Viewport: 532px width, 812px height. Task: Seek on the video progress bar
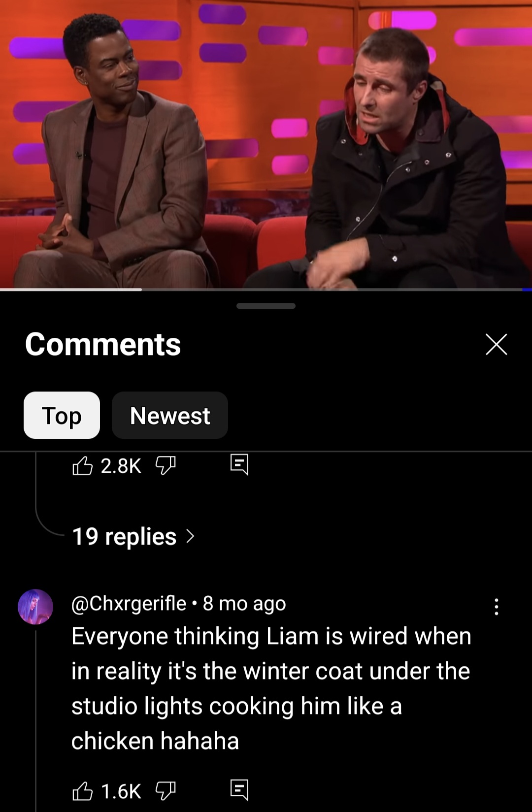(x=266, y=290)
